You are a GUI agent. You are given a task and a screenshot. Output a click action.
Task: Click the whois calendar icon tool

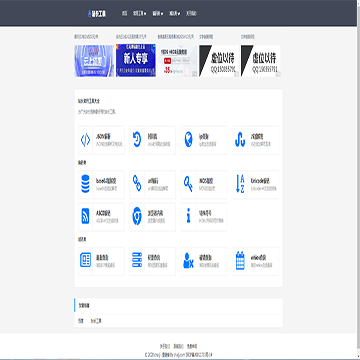pyautogui.click(x=240, y=260)
